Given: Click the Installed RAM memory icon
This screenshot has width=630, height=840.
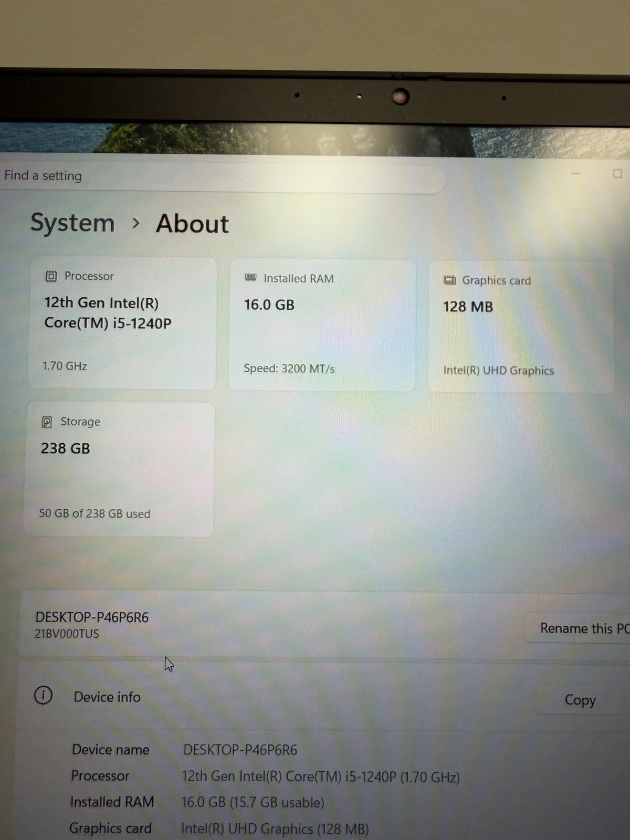Looking at the screenshot, I should [x=251, y=277].
